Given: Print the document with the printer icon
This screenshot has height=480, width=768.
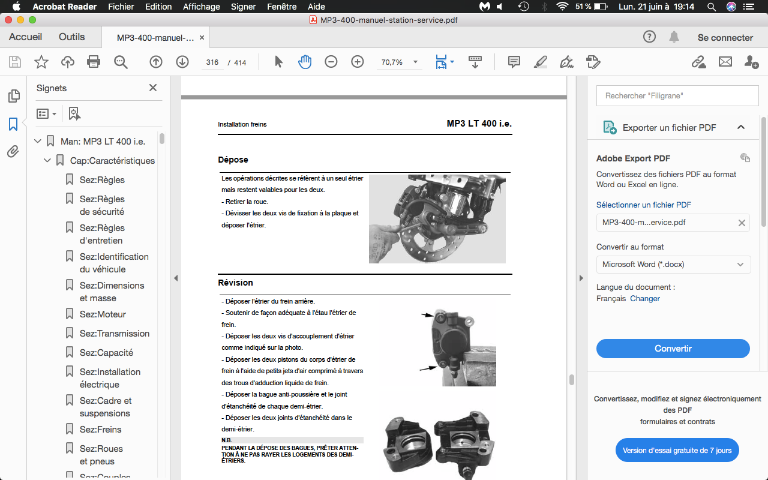Looking at the screenshot, I should tap(94, 62).
